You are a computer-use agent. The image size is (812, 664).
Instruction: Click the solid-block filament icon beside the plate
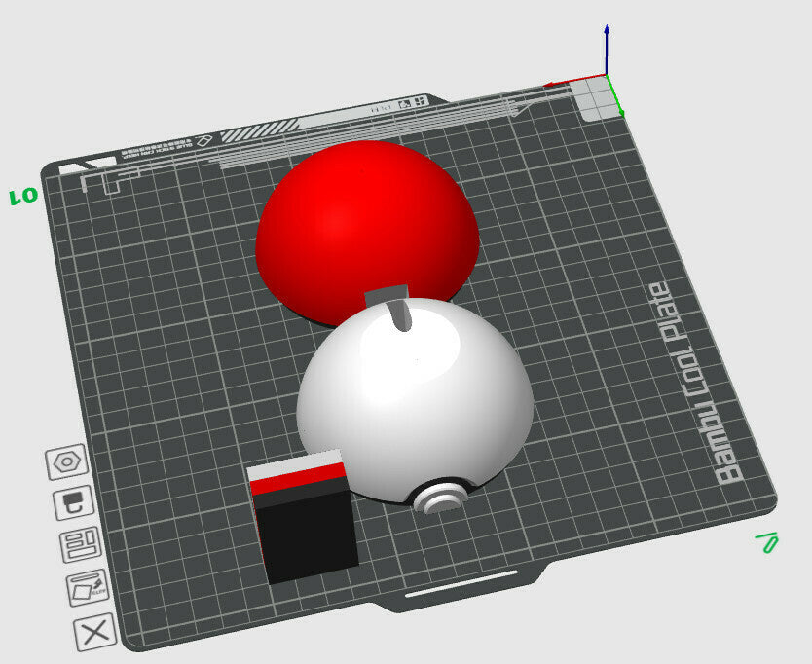(x=74, y=502)
